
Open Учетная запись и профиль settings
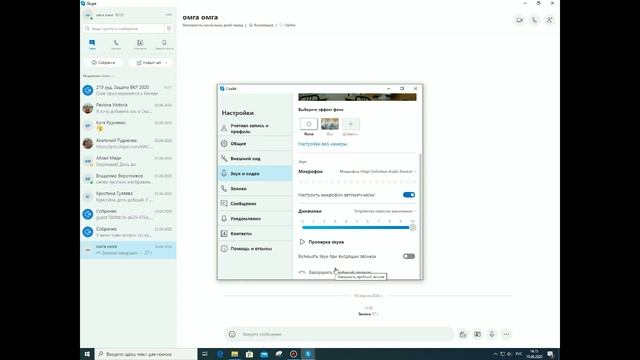255,129
